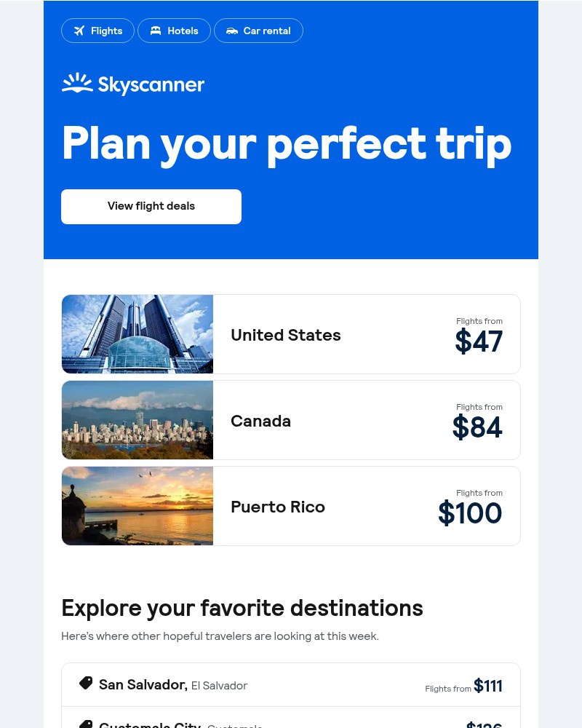Click the Skyscanner sunburst logo

tap(77, 84)
